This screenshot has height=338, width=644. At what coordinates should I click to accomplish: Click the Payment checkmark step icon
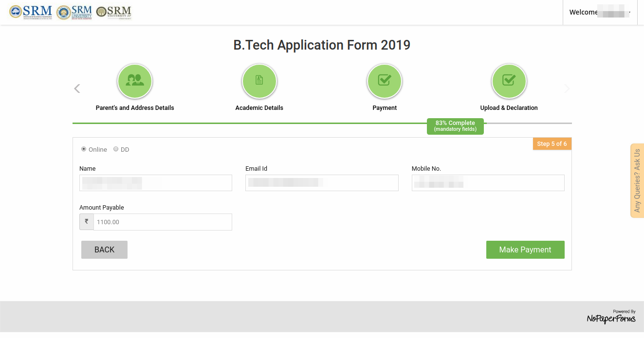(385, 81)
